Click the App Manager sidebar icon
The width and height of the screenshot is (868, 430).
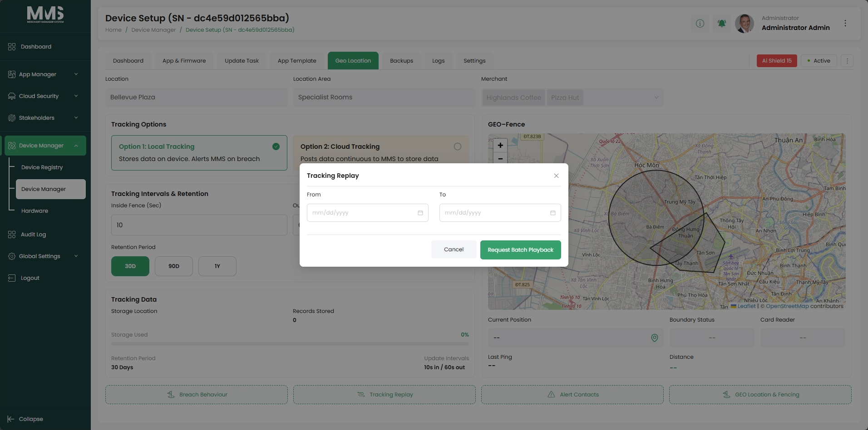[x=12, y=74]
